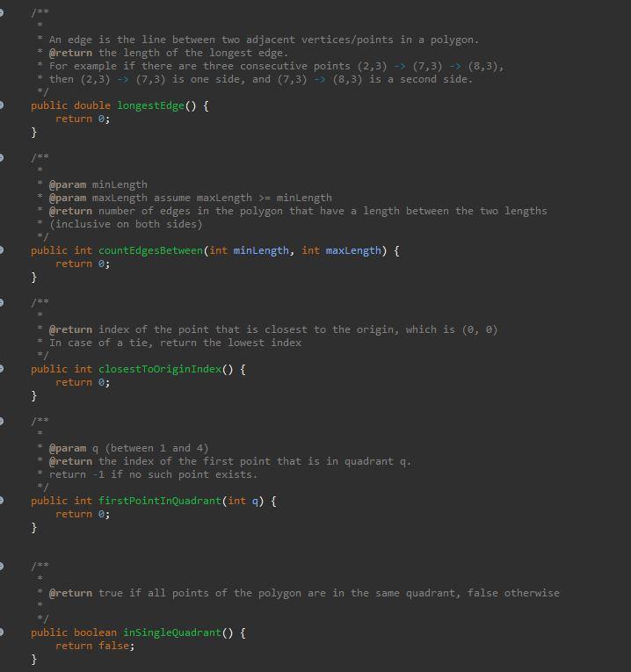Click the double return type keyword

(92, 105)
